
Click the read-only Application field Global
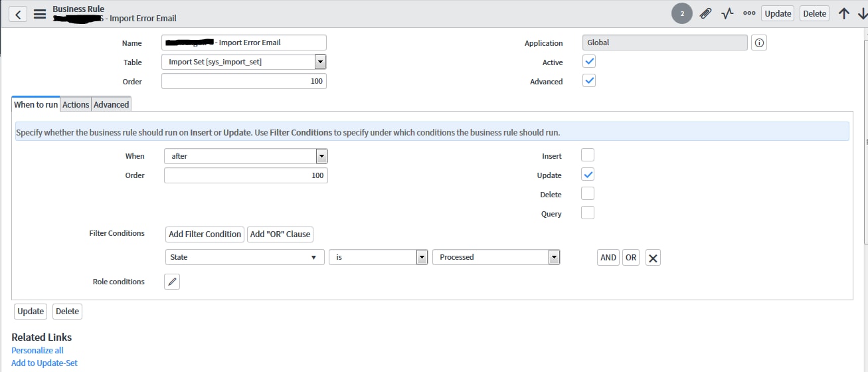(665, 43)
